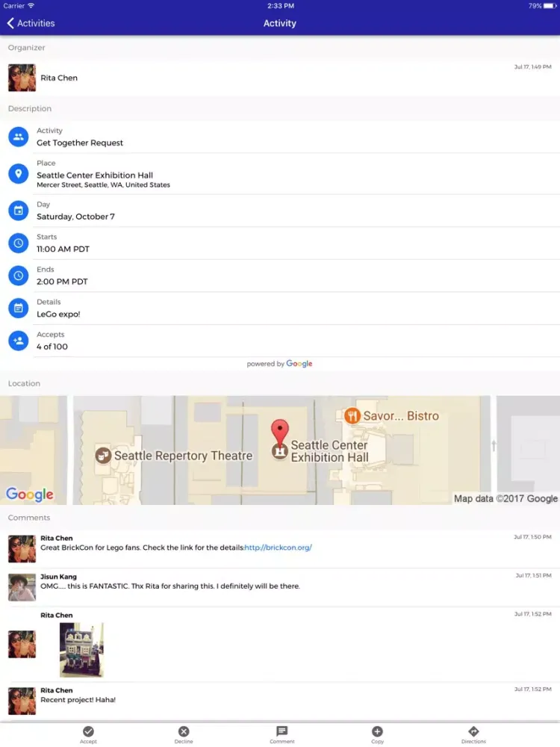Tap Savor Bistro restaurant map icon
The image size is (560, 747).
click(x=352, y=416)
